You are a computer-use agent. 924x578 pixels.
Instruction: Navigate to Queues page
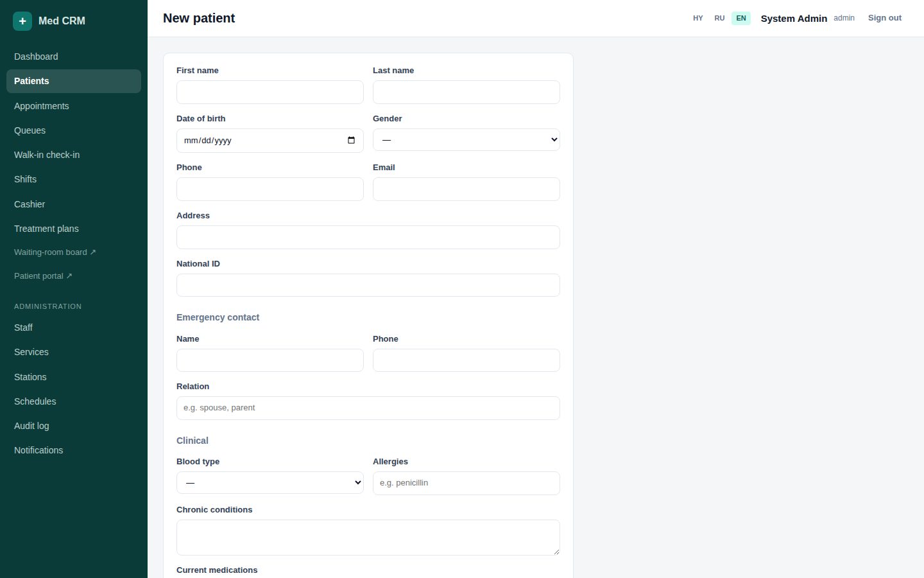pyautogui.click(x=74, y=130)
